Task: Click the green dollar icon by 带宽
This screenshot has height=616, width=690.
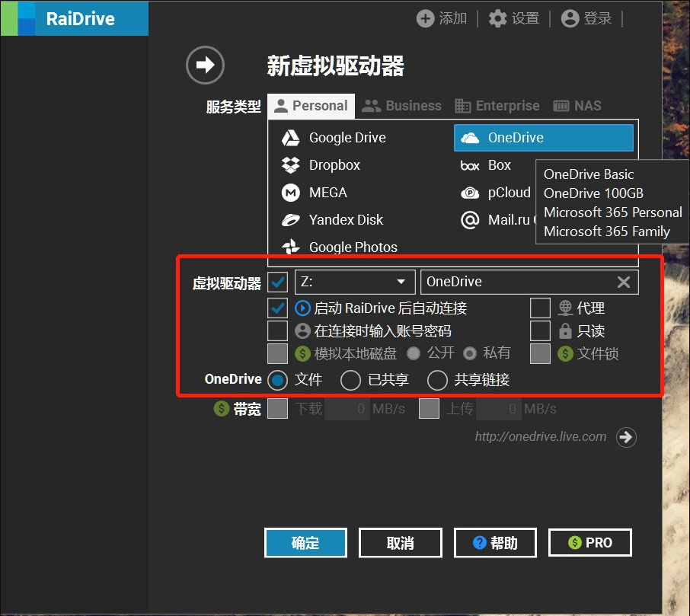Action: [x=222, y=409]
